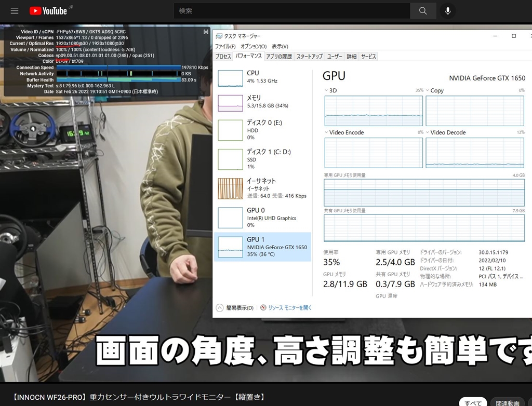Click the Ethernet mini graph thumbnail

(230, 188)
